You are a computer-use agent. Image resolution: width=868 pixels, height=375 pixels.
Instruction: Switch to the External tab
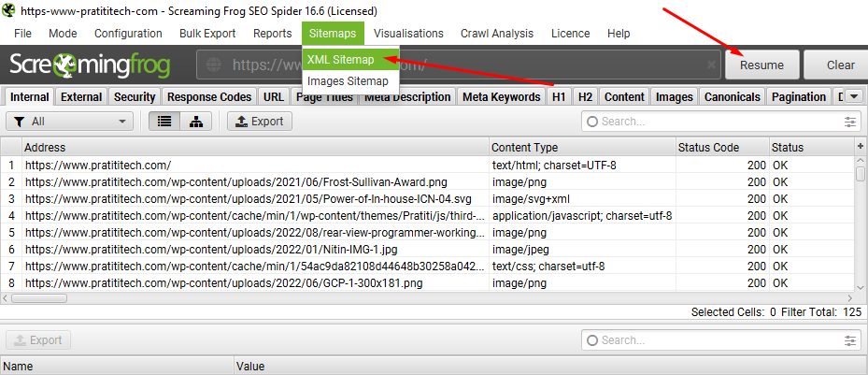coord(81,97)
